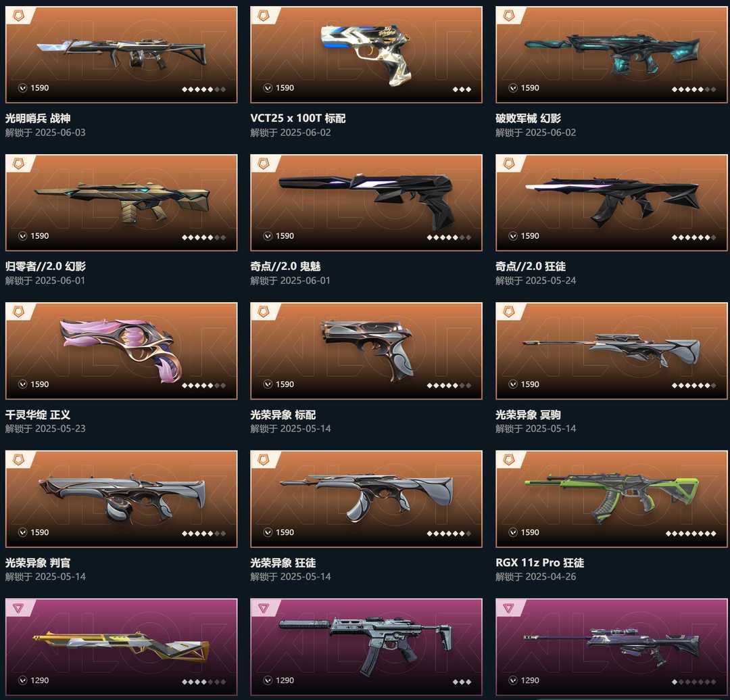Click the 千灵华绽 正义 title text
This screenshot has width=730, height=700.
38,415
